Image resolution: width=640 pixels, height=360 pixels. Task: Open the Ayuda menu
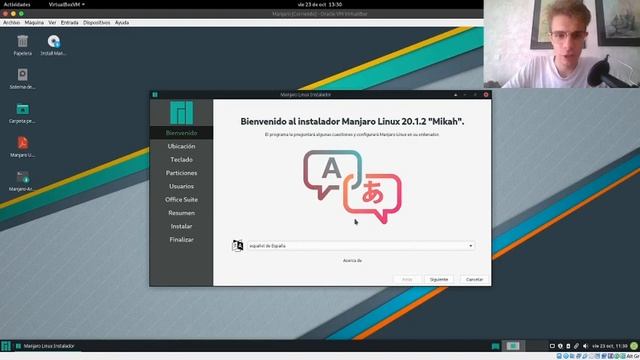[x=122, y=23]
